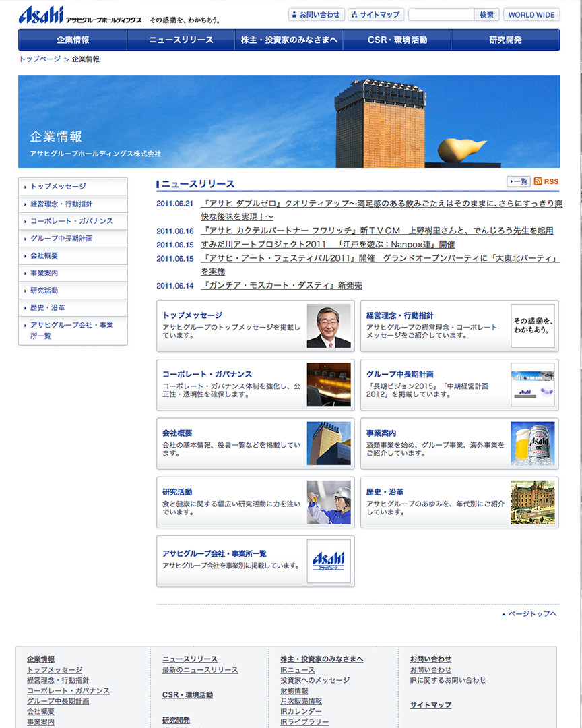Open footer 企業情報 heading link

41,659
